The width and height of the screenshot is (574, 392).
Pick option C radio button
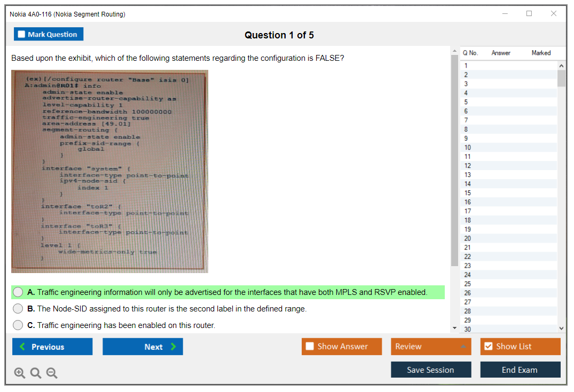point(18,325)
